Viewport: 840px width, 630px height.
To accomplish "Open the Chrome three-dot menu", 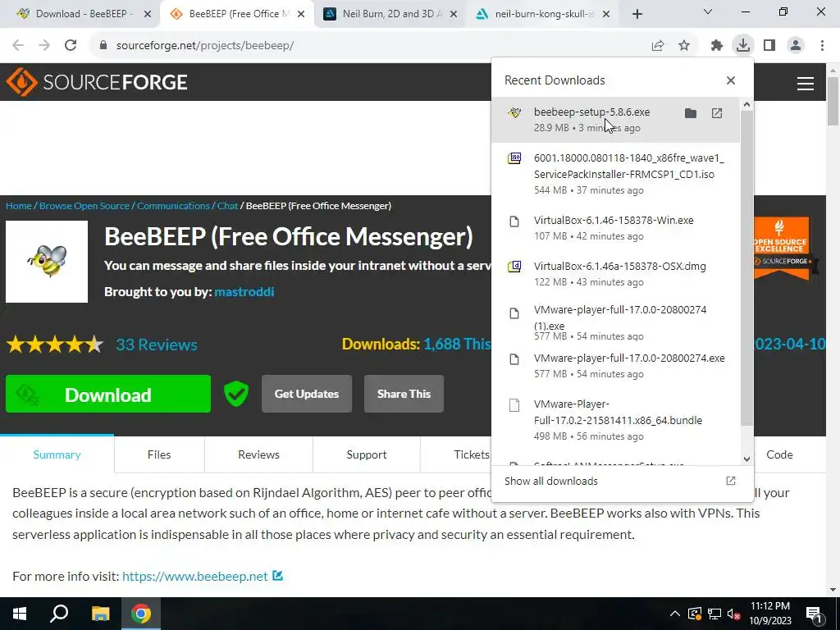I will point(822,46).
